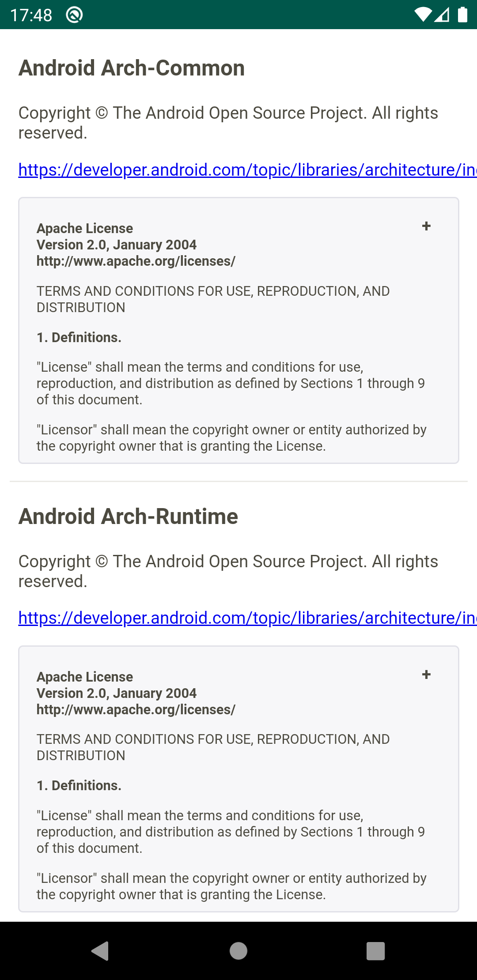Tap the copyright text under Android Arch-Runtime
The width and height of the screenshot is (477, 980).
228,571
